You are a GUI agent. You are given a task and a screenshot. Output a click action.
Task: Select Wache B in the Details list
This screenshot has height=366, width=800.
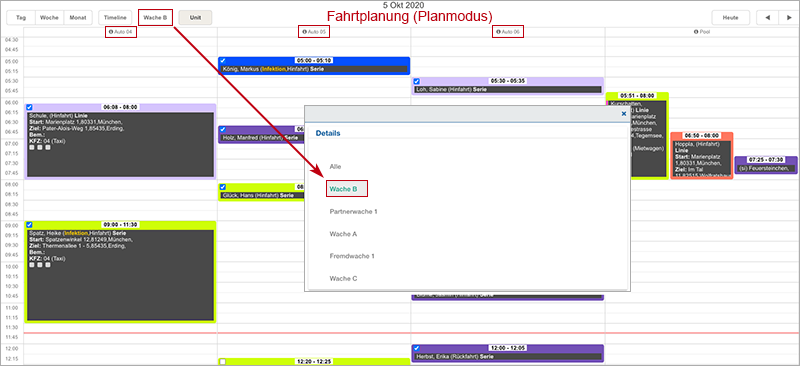[x=343, y=189]
